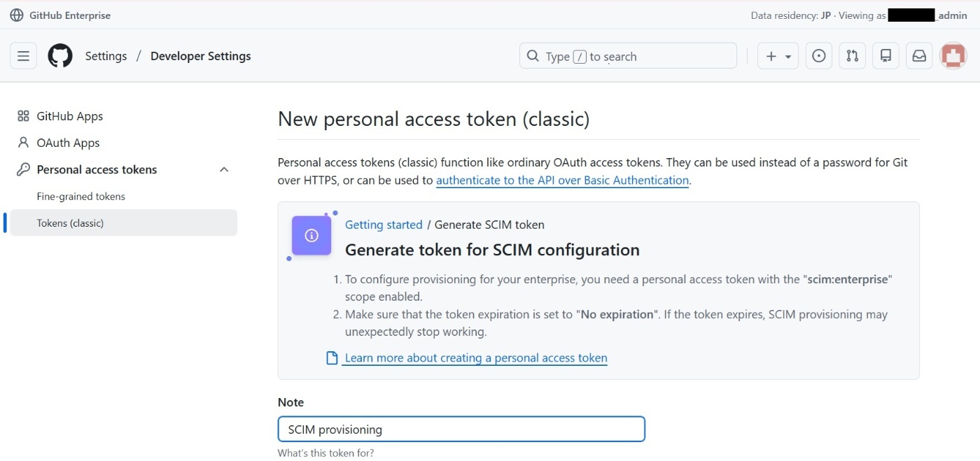The image size is (980, 461).
Task: Open GitHub Apps in sidebar
Action: (x=69, y=116)
